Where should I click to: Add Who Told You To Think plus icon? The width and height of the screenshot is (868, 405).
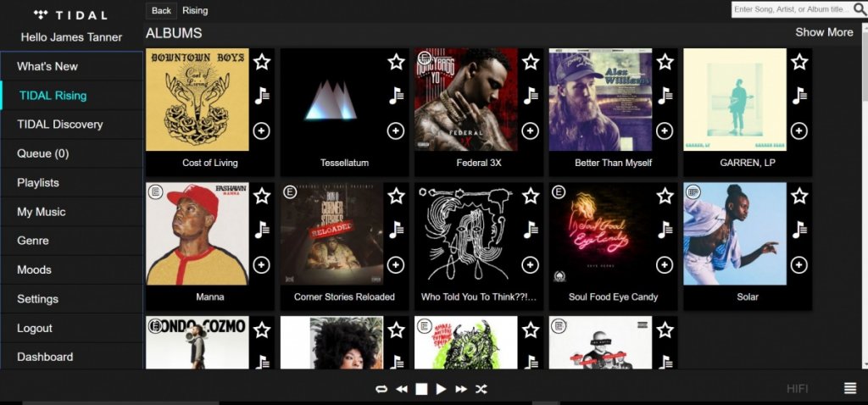tap(531, 265)
